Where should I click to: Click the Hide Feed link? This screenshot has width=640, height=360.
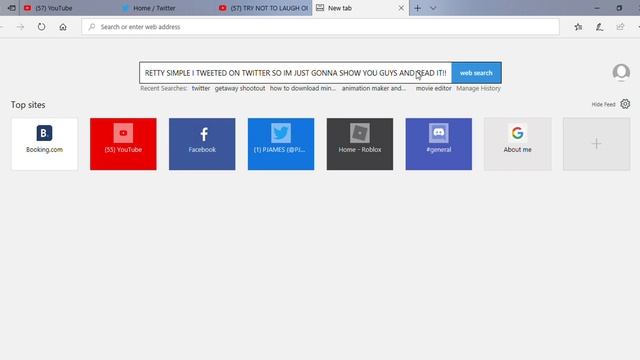point(603,104)
